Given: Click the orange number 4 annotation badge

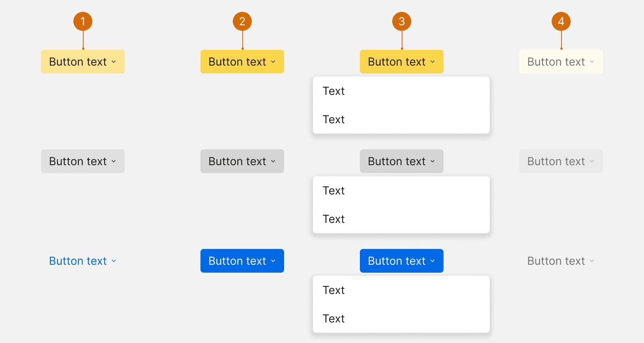Looking at the screenshot, I should 561,21.
